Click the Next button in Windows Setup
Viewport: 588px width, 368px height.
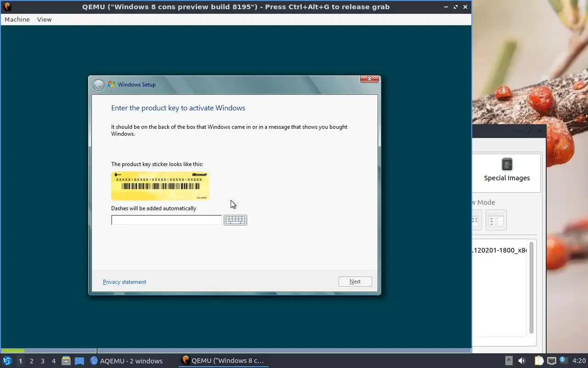355,282
